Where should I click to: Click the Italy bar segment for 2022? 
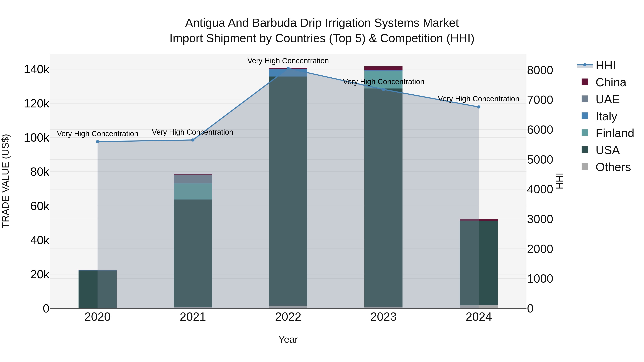coord(288,72)
